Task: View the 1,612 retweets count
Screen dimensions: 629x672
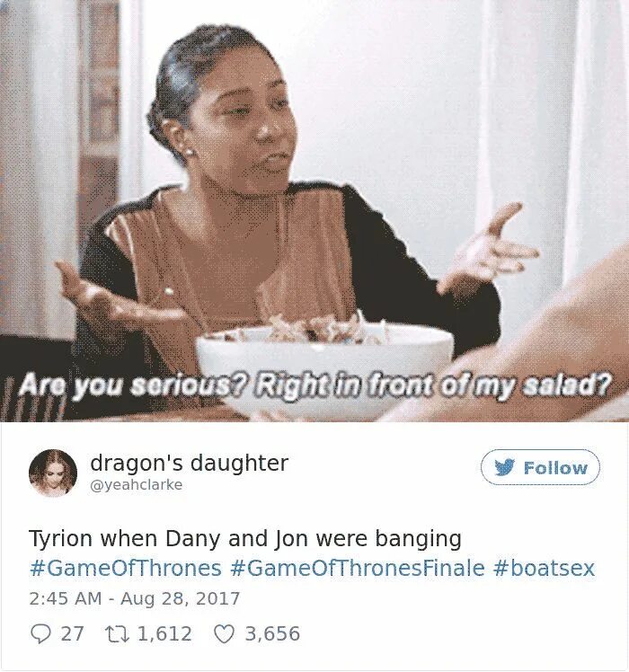Action: (x=164, y=634)
